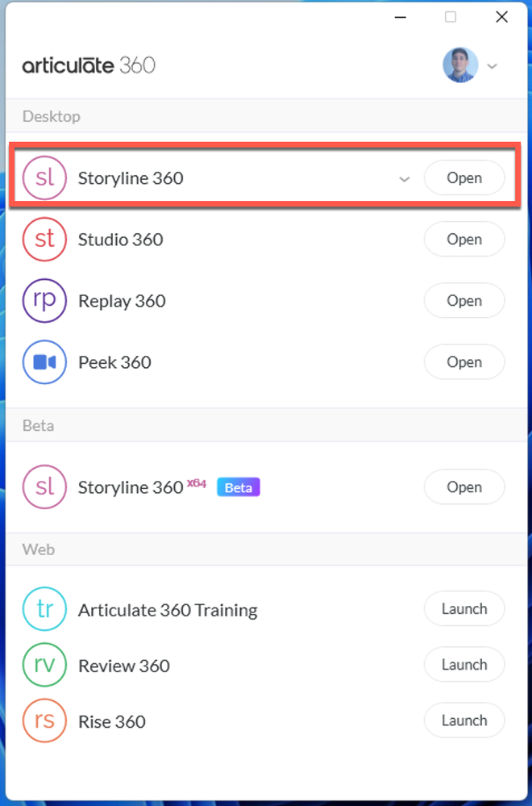Click the Articulate 360 logo
532x806 pixels.
coord(89,65)
